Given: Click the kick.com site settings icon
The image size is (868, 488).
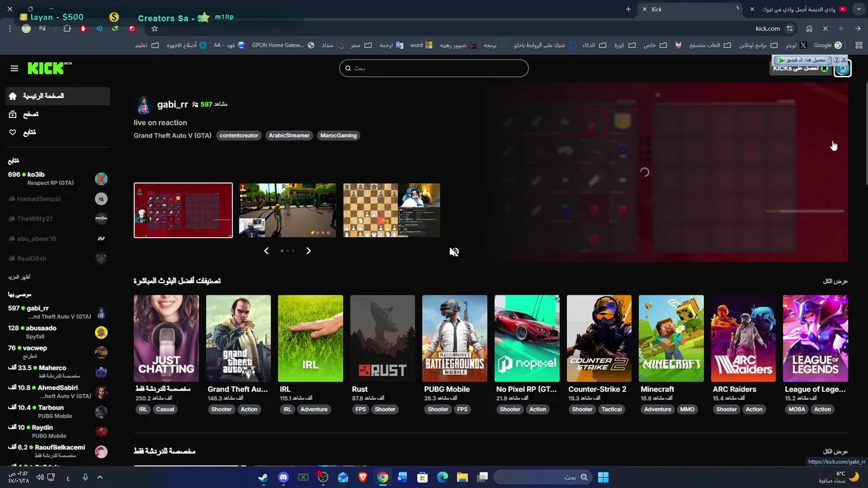Looking at the screenshot, I should click(789, 28).
